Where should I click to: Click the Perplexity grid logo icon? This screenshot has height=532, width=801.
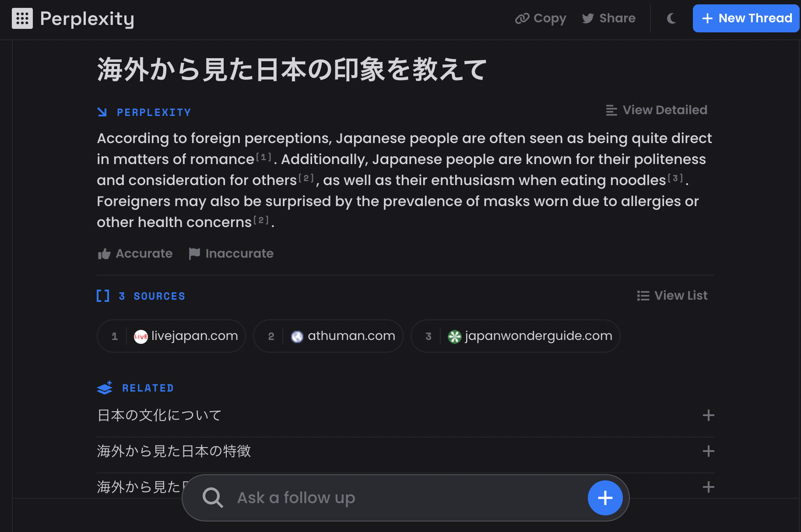pos(23,18)
